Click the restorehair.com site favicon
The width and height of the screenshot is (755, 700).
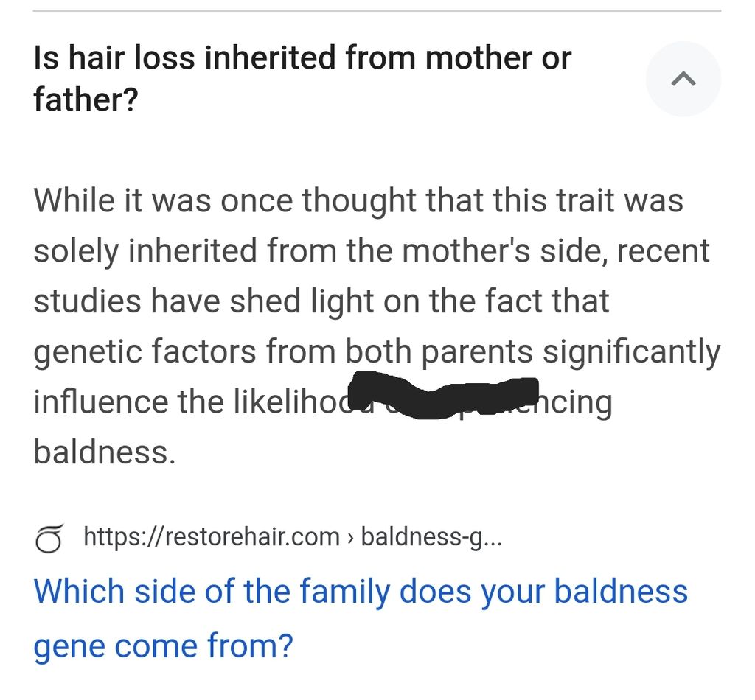pyautogui.click(x=49, y=538)
